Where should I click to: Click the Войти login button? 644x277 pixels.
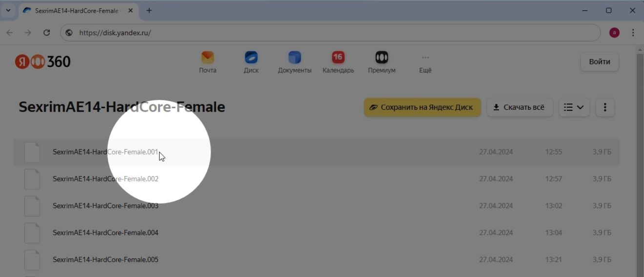click(599, 62)
